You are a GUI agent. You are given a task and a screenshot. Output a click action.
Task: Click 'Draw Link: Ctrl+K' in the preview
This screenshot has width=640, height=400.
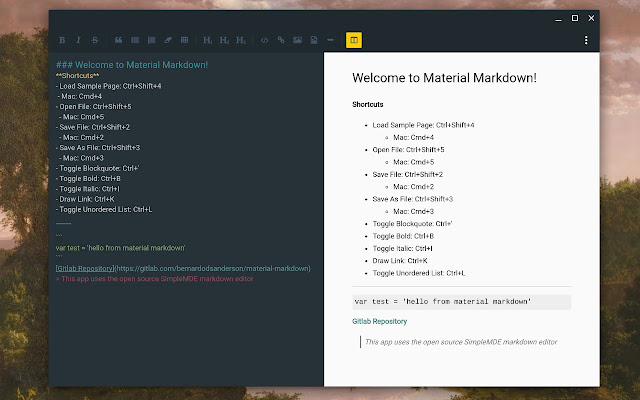(x=400, y=260)
